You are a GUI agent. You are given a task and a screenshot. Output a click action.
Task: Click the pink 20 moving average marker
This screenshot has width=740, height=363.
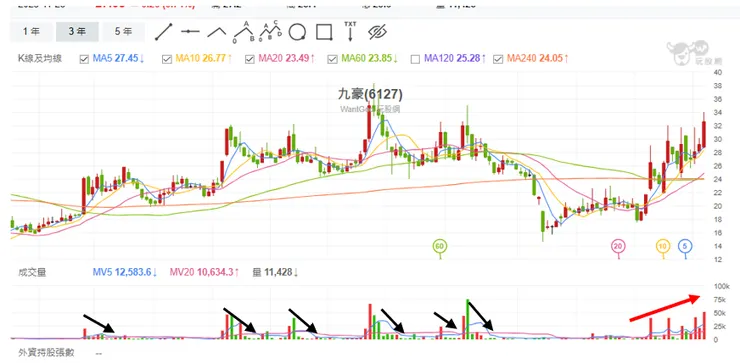pyautogui.click(x=618, y=246)
